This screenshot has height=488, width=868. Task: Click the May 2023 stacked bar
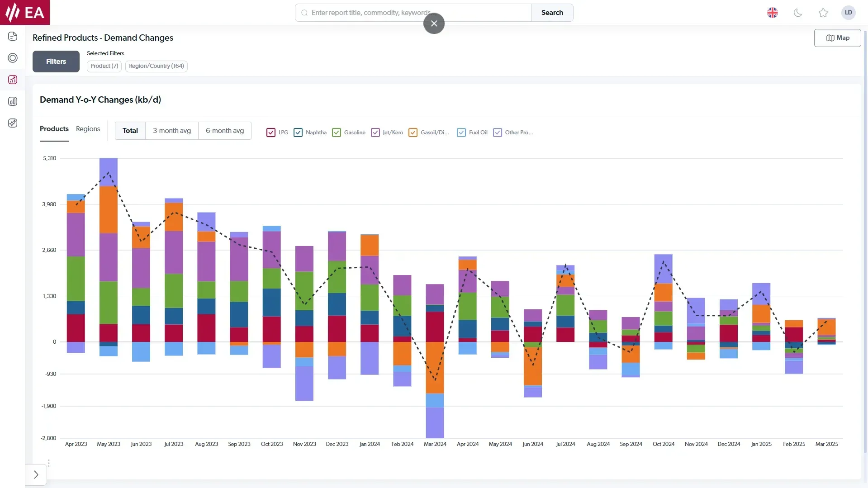click(x=109, y=257)
